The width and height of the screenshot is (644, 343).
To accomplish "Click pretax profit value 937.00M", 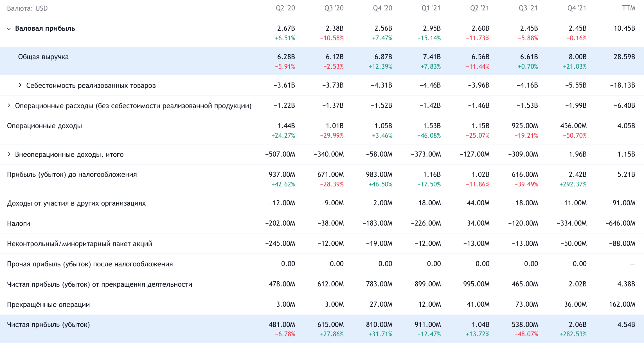I will (x=282, y=175).
